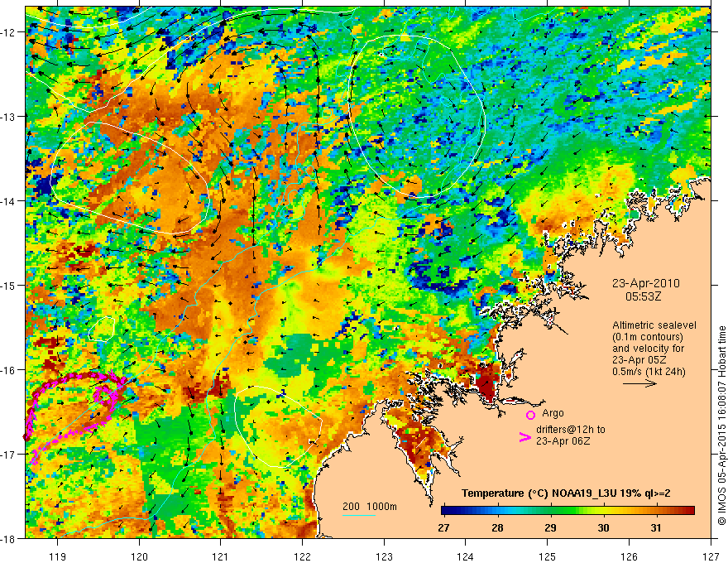The height and width of the screenshot is (563, 728).
Task: Click the pink Argo circle legend symbol
Action: 530,415
